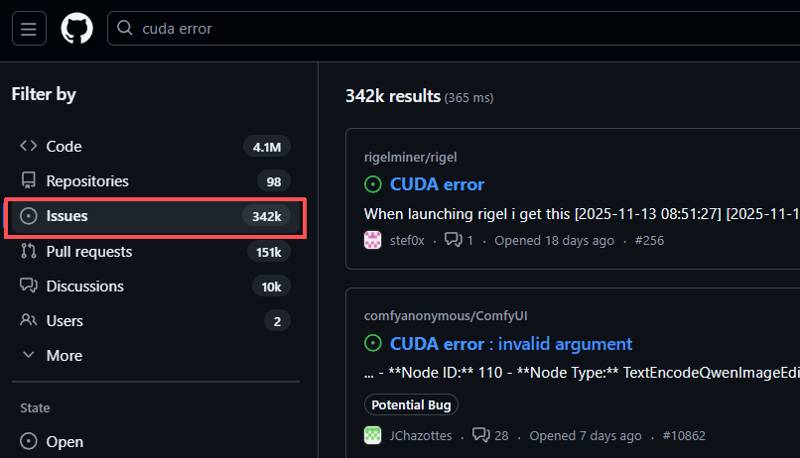
Task: Focus the search field containing cuda error
Action: tap(450, 28)
